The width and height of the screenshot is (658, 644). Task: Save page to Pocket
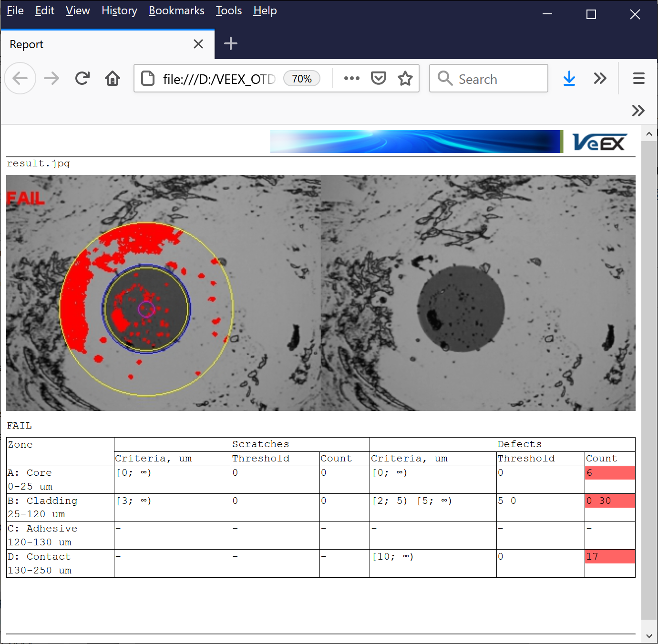[378, 78]
